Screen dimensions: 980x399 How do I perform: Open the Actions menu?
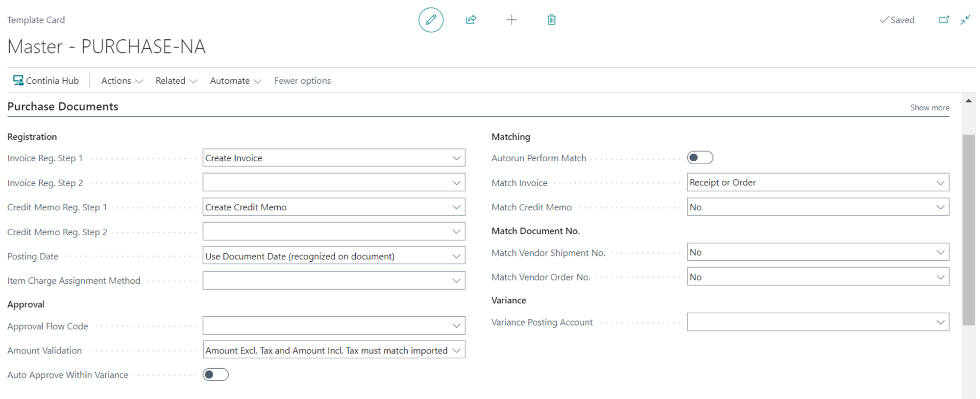122,81
